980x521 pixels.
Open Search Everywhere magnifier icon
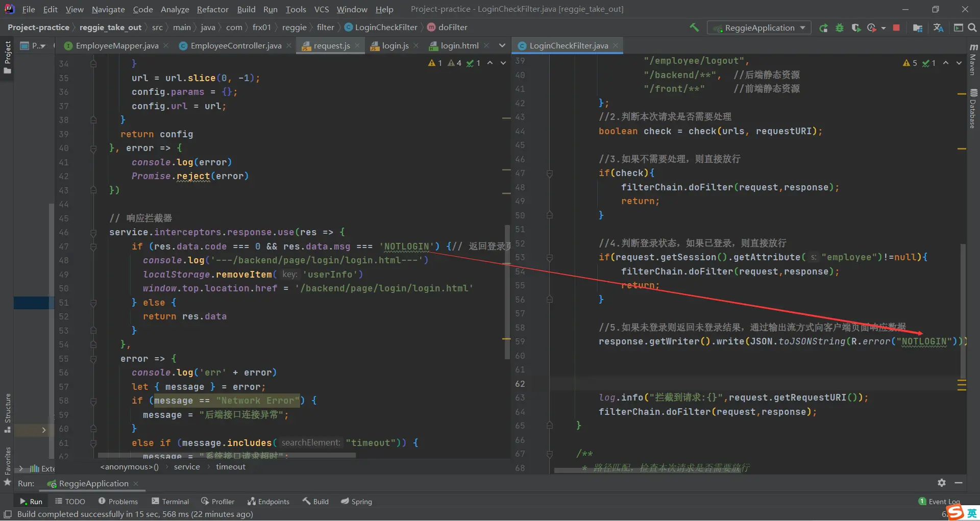pyautogui.click(x=972, y=28)
